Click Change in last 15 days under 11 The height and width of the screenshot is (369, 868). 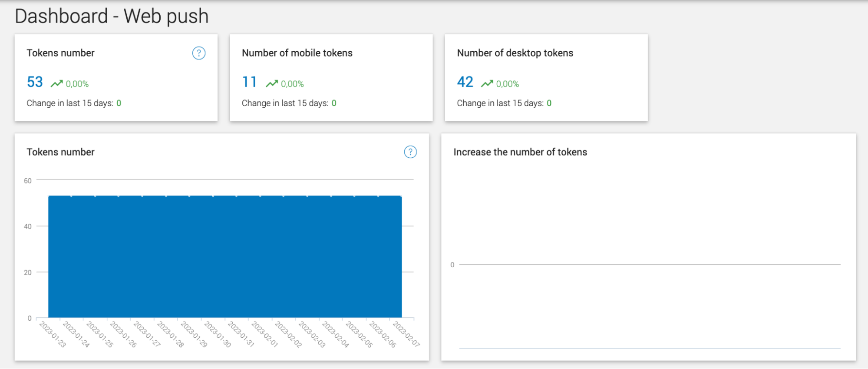click(289, 103)
